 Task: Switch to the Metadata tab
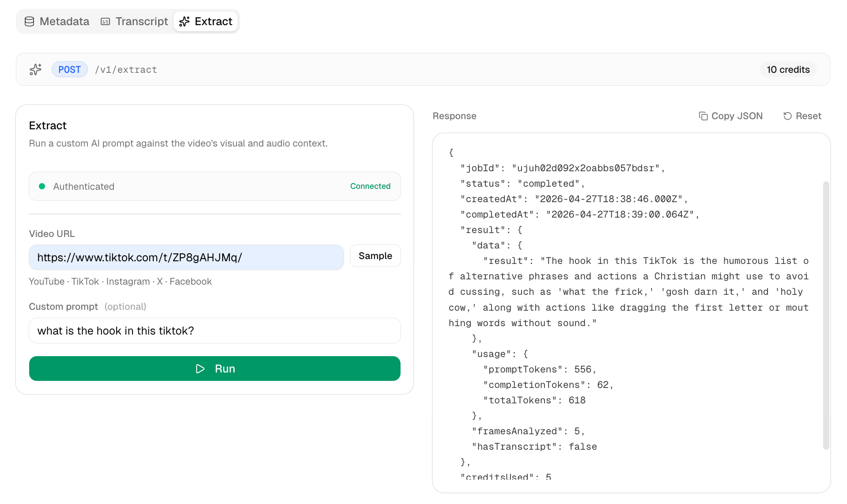point(57,21)
